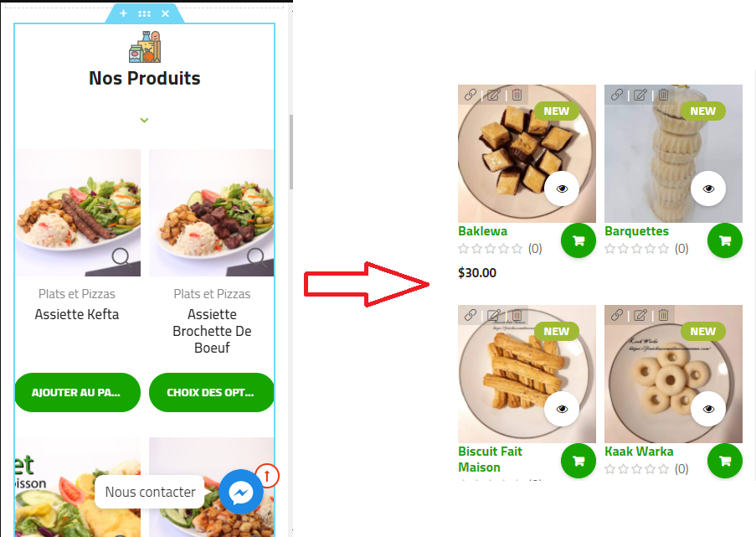
Task: Quick view Barquettes with the eye icon
Action: pos(708,188)
